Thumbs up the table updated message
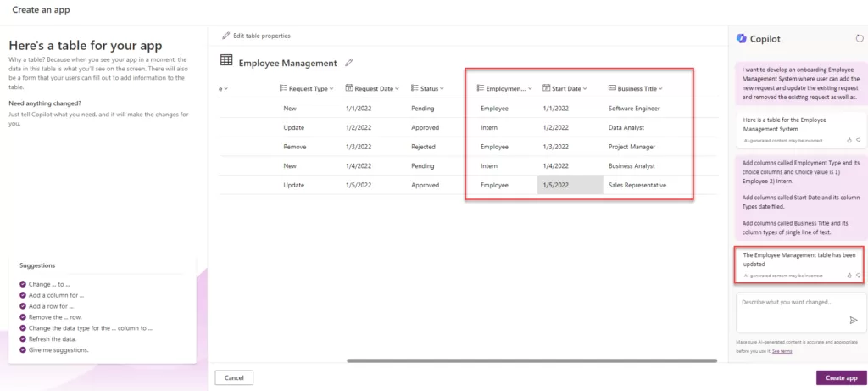This screenshot has height=391, width=868. [849, 276]
